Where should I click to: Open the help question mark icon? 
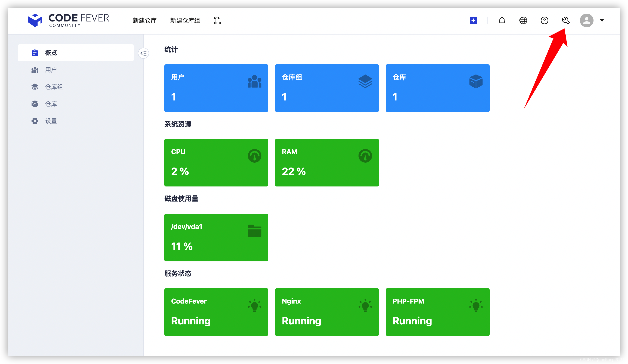tap(544, 20)
